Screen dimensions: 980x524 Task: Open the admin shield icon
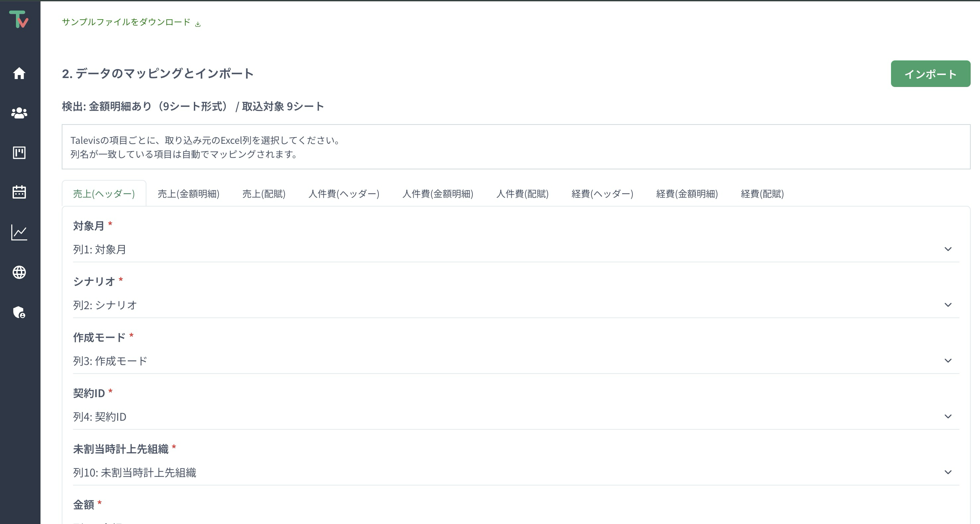coord(19,312)
